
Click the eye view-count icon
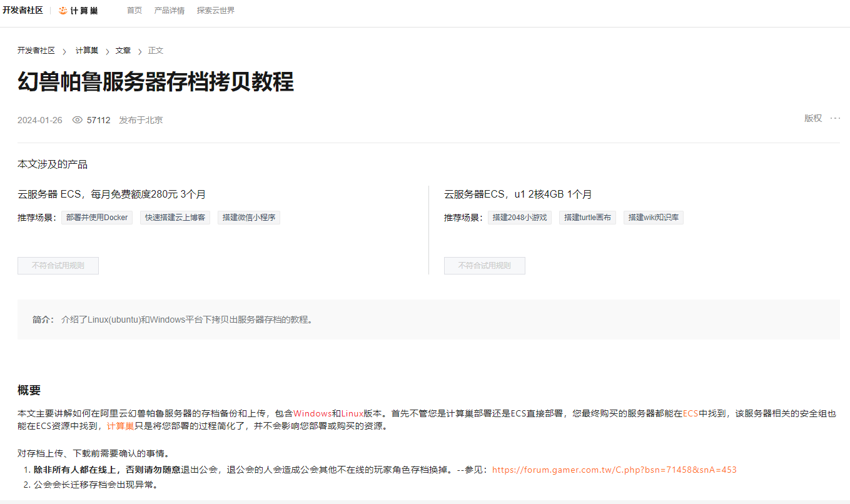point(78,120)
